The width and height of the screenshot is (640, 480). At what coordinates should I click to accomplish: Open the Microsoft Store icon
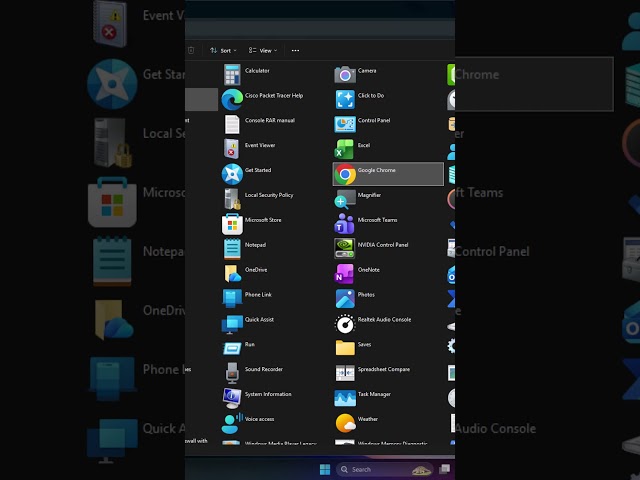[x=232, y=224]
